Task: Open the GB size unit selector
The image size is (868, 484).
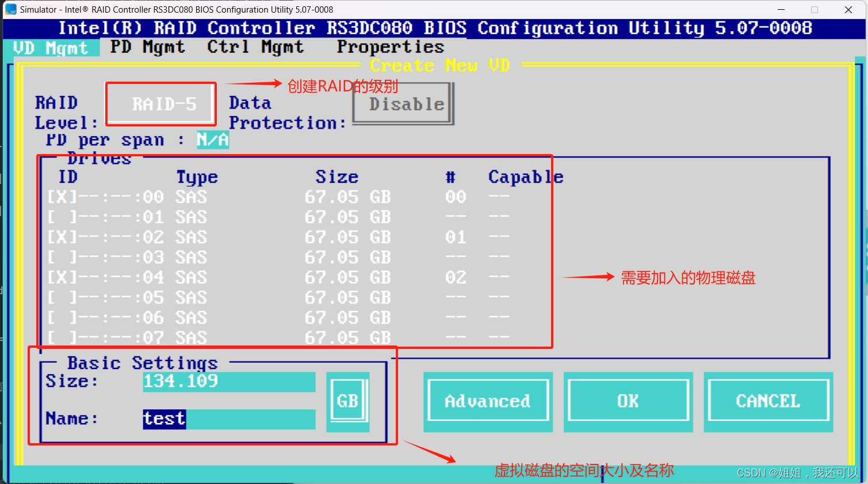Action: pos(348,401)
